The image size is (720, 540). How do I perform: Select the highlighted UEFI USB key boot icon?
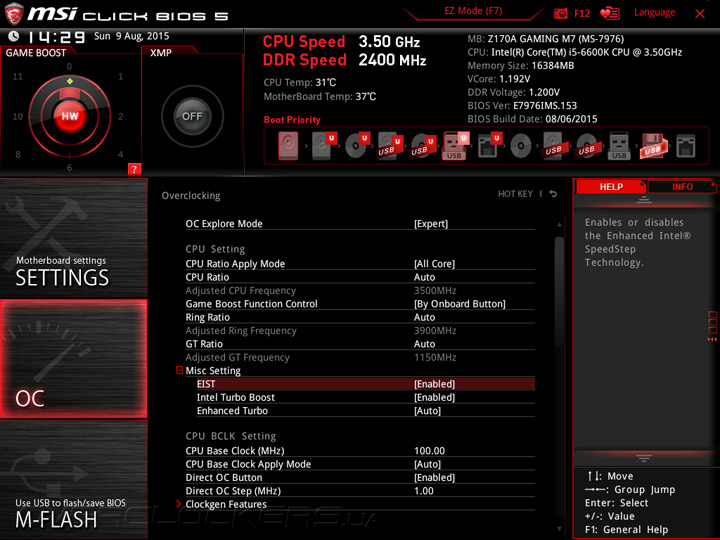[x=456, y=146]
